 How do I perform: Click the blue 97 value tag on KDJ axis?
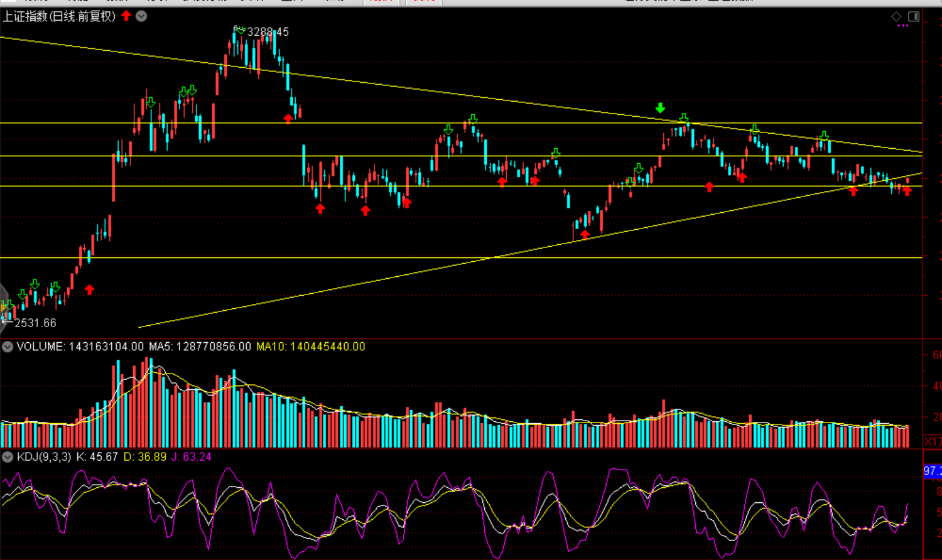pyautogui.click(x=932, y=471)
